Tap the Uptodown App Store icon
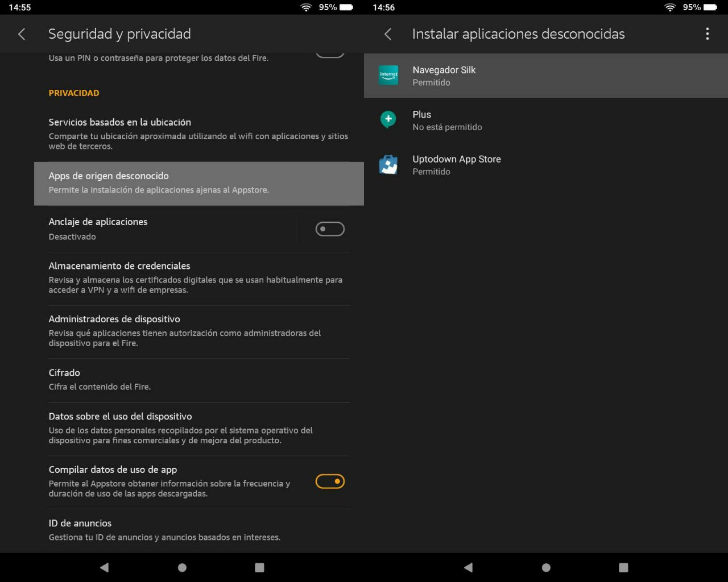The width and height of the screenshot is (728, 582). click(388, 165)
